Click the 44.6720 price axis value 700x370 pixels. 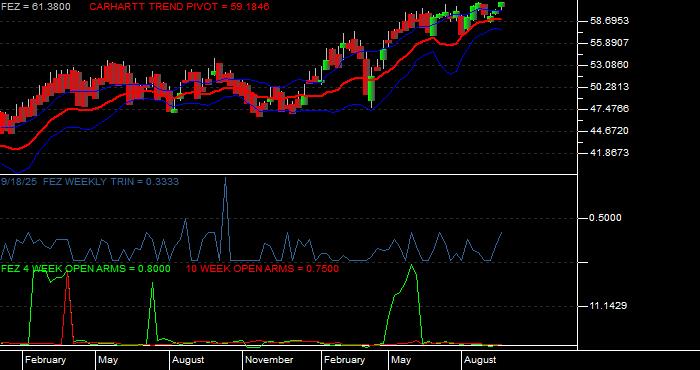(609, 131)
